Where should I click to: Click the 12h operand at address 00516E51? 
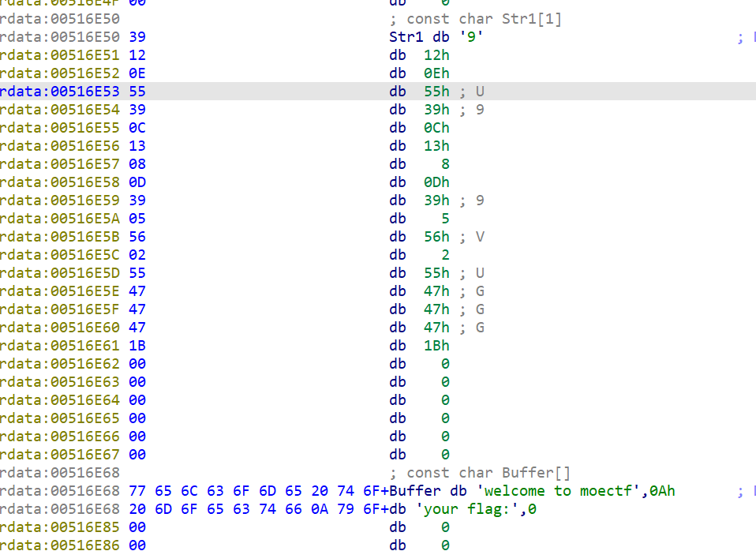coord(436,55)
